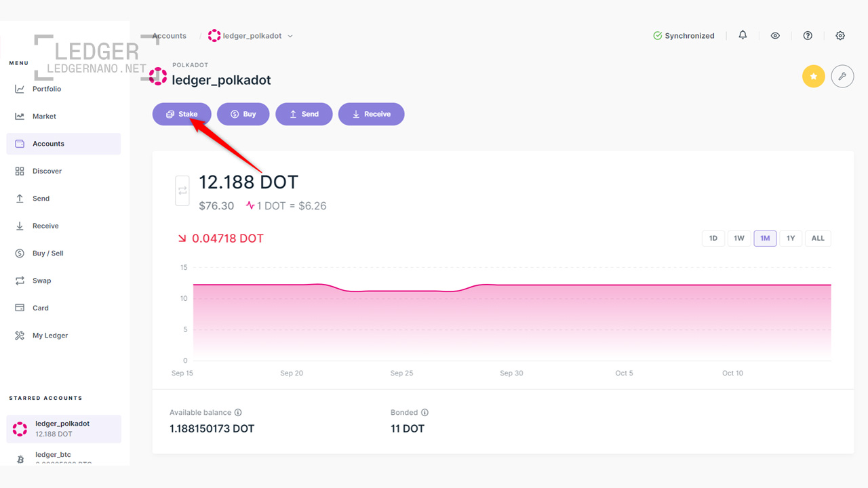
Task: Click the Send button in account header
Action: pos(304,114)
